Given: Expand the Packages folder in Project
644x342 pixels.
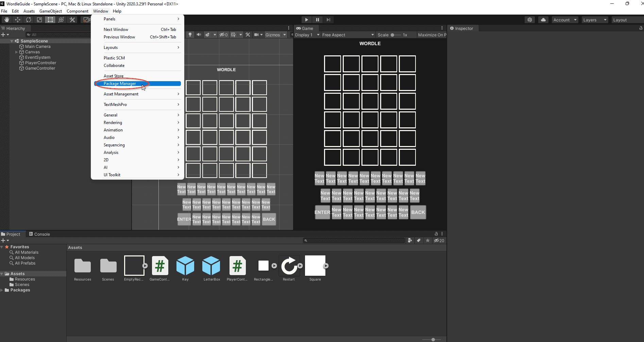Looking at the screenshot, I should 2,290.
